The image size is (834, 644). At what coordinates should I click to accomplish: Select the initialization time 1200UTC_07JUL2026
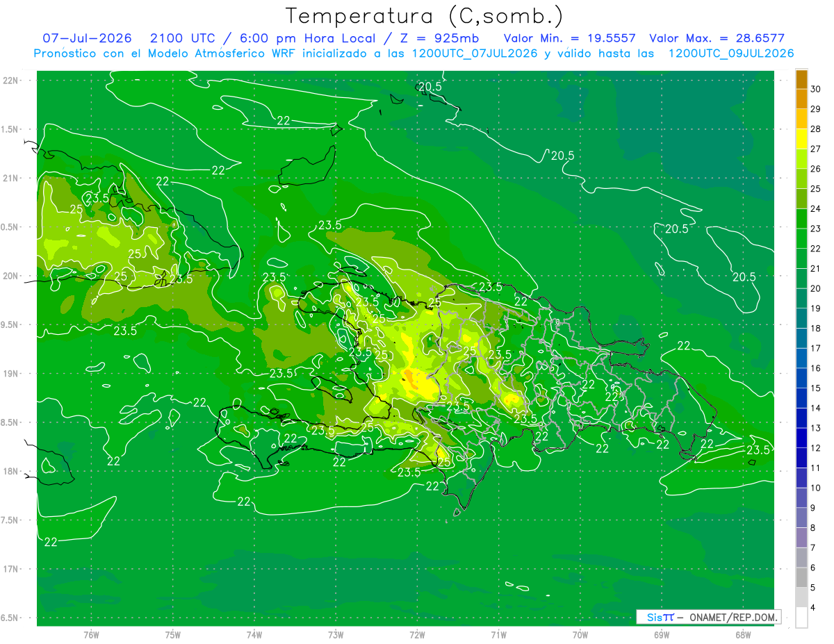474,53
